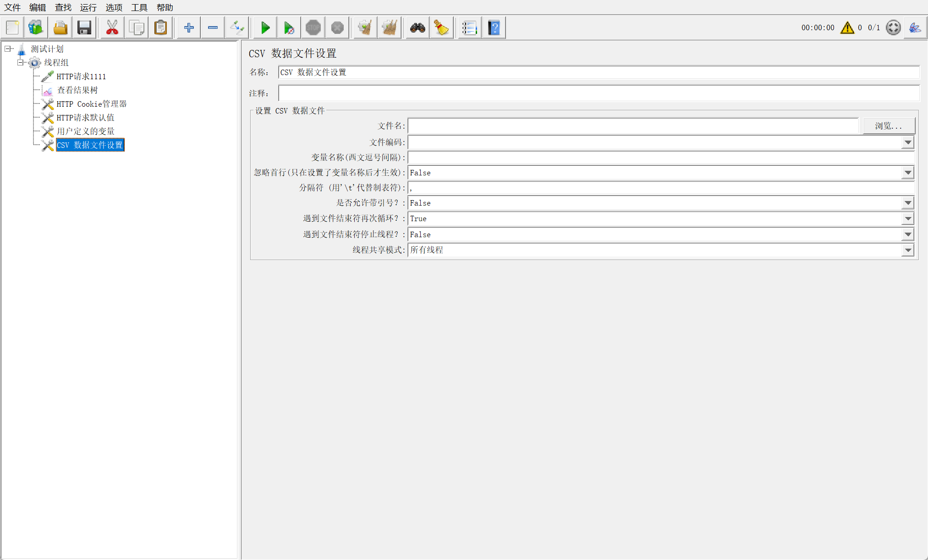Select 查看结果树 in the tree
This screenshot has width=928, height=560.
pyautogui.click(x=77, y=90)
